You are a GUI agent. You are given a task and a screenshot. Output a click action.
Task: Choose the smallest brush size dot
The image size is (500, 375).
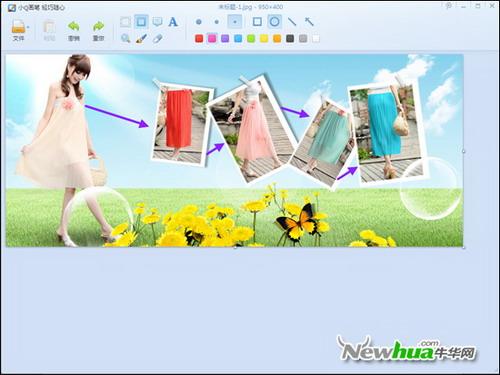click(x=235, y=22)
